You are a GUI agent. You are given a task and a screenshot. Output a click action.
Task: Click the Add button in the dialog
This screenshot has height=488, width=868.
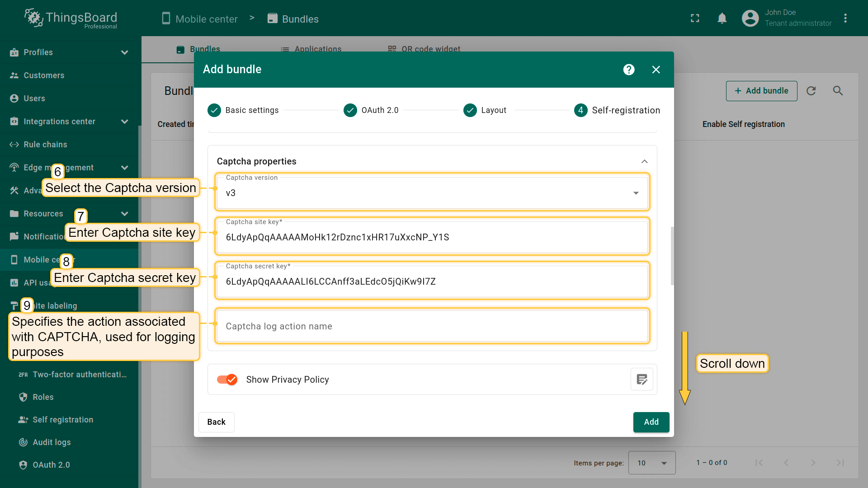(x=651, y=422)
